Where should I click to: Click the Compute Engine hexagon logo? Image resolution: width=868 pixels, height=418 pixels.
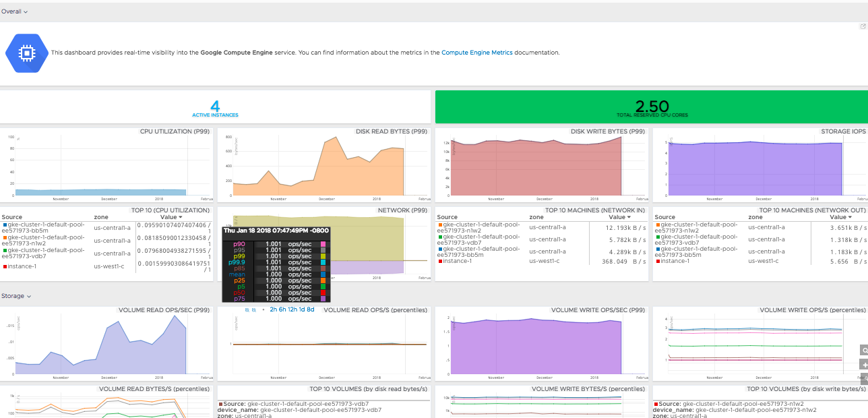(26, 52)
